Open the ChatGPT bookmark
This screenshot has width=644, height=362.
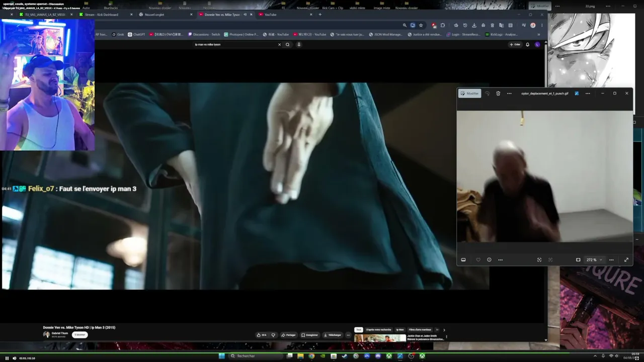coord(136,35)
